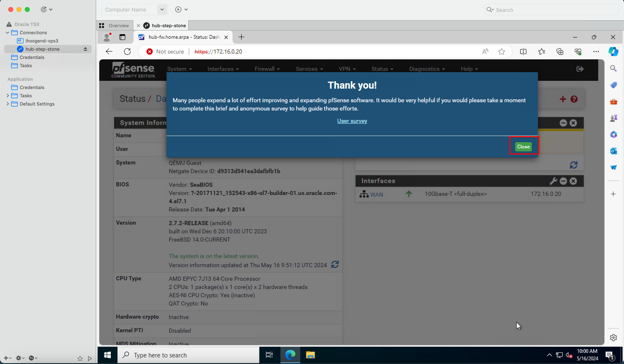624x364 pixels.
Task: Refresh version information with the update icon
Action: tap(335, 264)
